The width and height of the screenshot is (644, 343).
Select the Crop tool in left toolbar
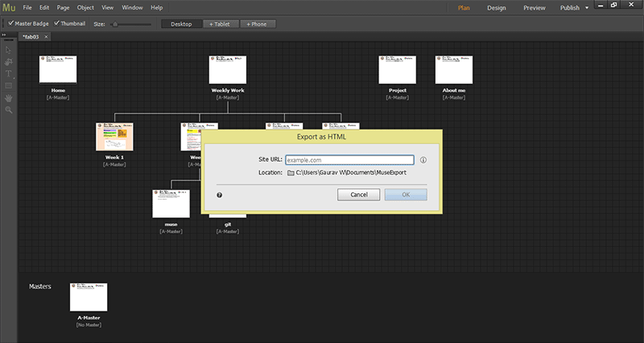click(x=8, y=62)
